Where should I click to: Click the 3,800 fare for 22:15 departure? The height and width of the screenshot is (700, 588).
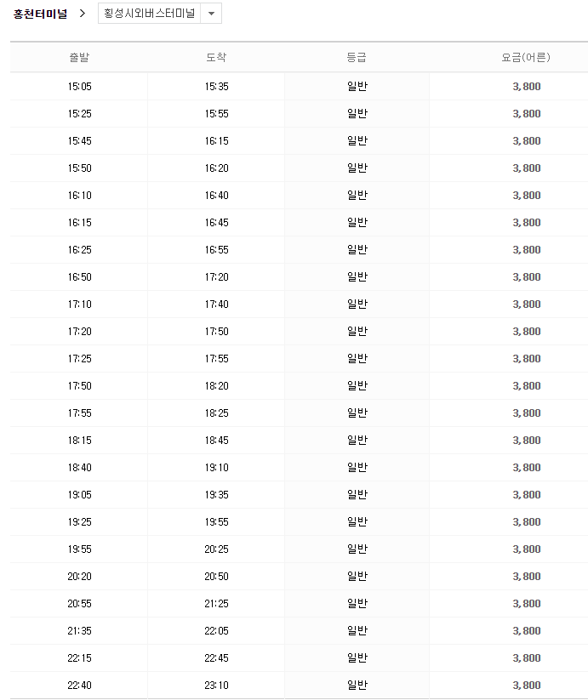(526, 658)
